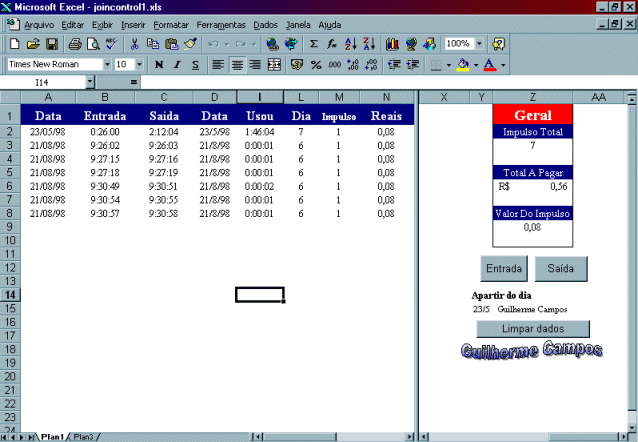The height and width of the screenshot is (442, 638).
Task: Click the Merge and Center icon
Action: coord(274,64)
